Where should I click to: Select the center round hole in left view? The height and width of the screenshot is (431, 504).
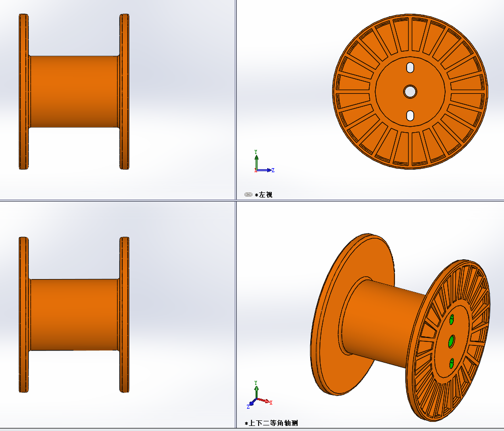coord(410,92)
